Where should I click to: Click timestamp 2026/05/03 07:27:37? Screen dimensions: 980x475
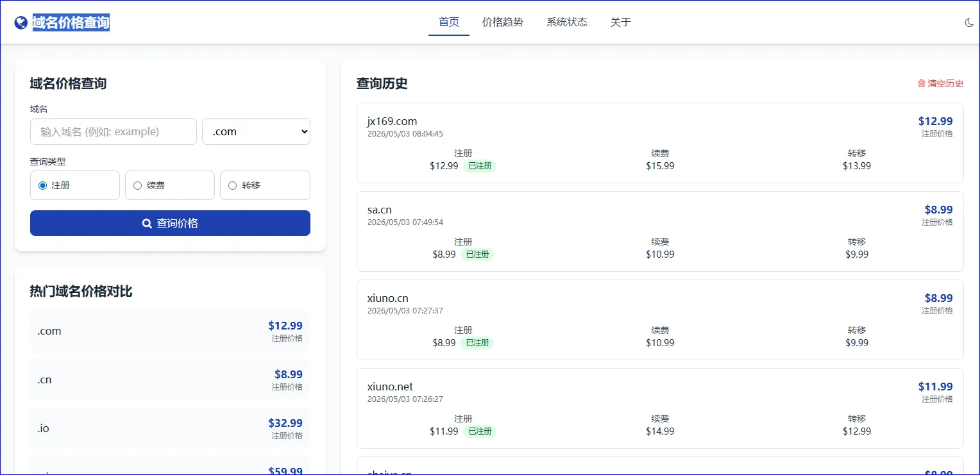coord(405,311)
